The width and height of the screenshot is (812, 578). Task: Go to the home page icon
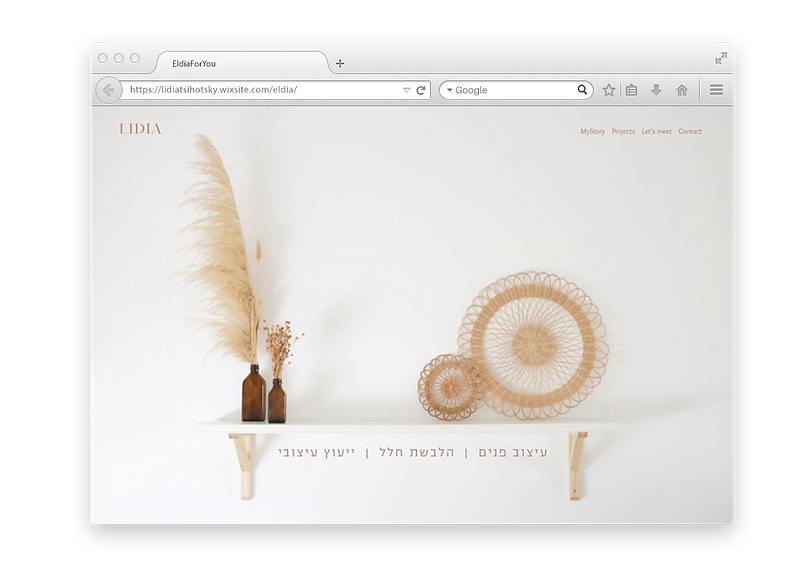point(682,91)
